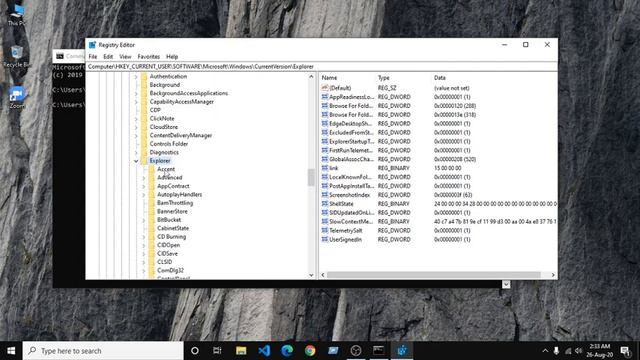Viewport: 640px width, 360px height.
Task: Click the LocalKnownFol... value icon
Action: [x=325, y=177]
